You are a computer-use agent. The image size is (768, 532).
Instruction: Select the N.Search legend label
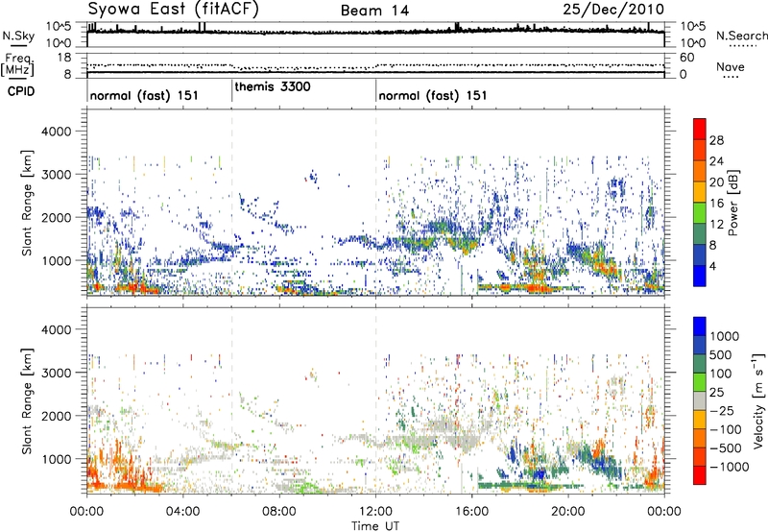tap(741, 36)
